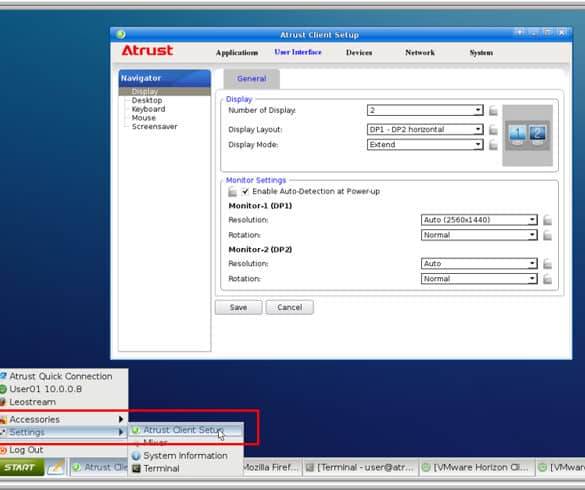
Task: Click lock icon next to Auto-Detection checkbox
Action: (232, 192)
